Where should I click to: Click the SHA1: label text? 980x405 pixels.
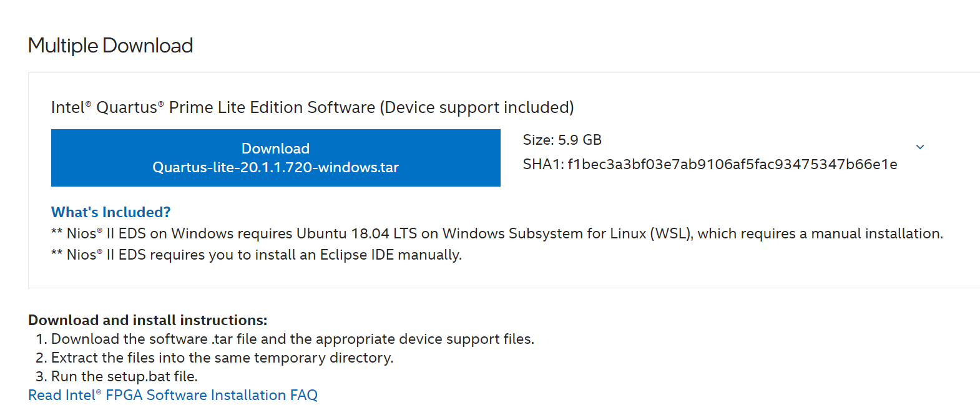pyautogui.click(x=542, y=164)
